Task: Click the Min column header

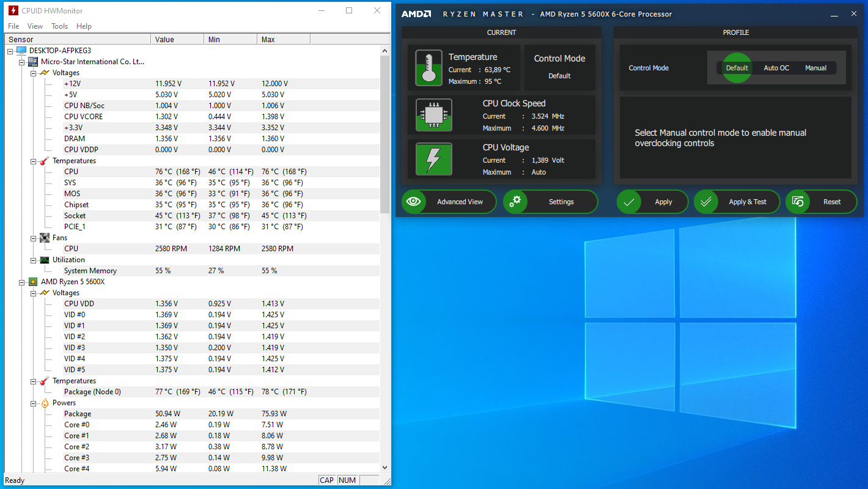Action: (x=230, y=39)
